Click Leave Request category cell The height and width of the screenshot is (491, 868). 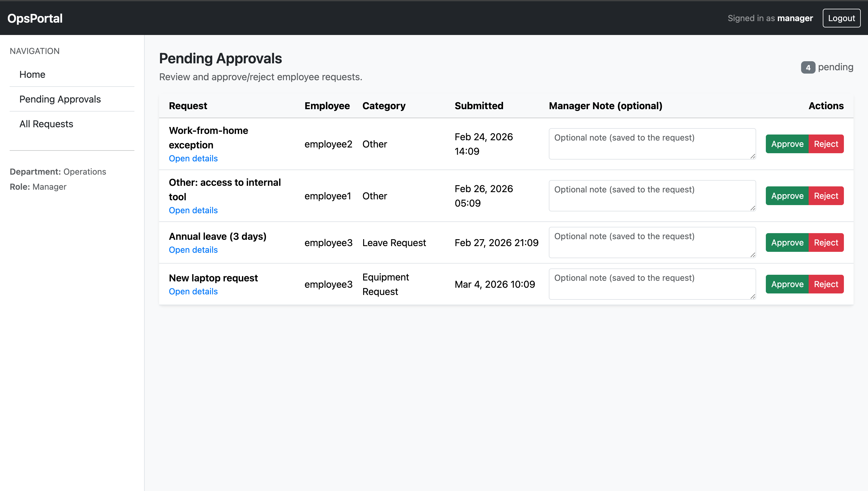pos(394,242)
